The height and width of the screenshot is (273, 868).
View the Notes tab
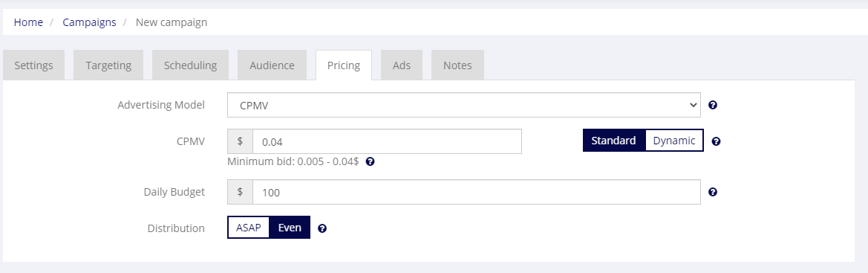tap(457, 65)
